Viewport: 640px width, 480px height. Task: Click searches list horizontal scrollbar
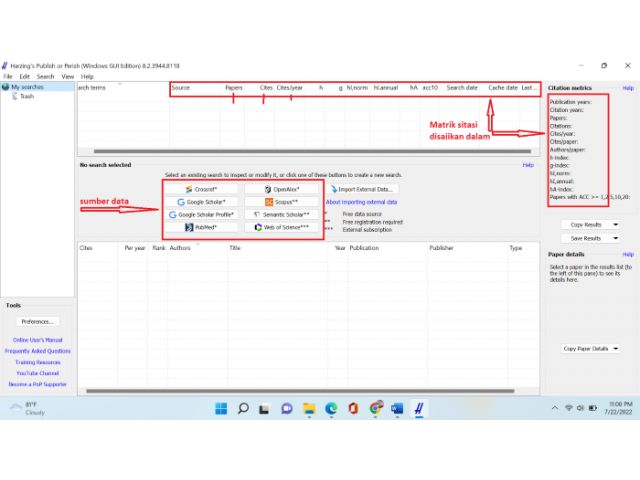(x=312, y=151)
